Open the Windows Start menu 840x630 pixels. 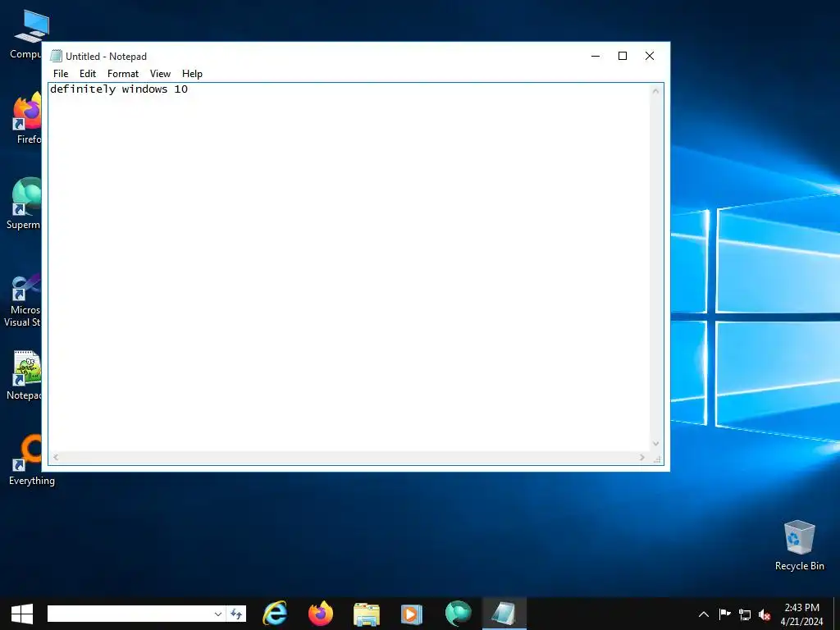pyautogui.click(x=22, y=614)
